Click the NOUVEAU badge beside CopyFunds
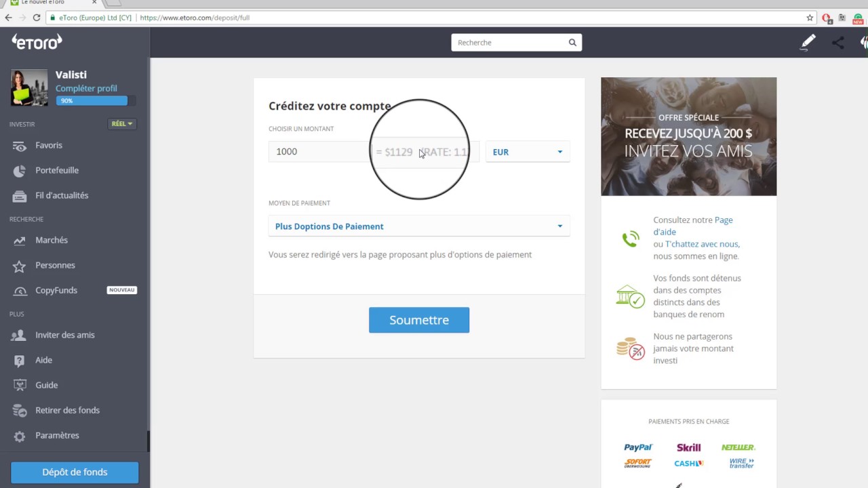The width and height of the screenshot is (868, 488). [122, 290]
